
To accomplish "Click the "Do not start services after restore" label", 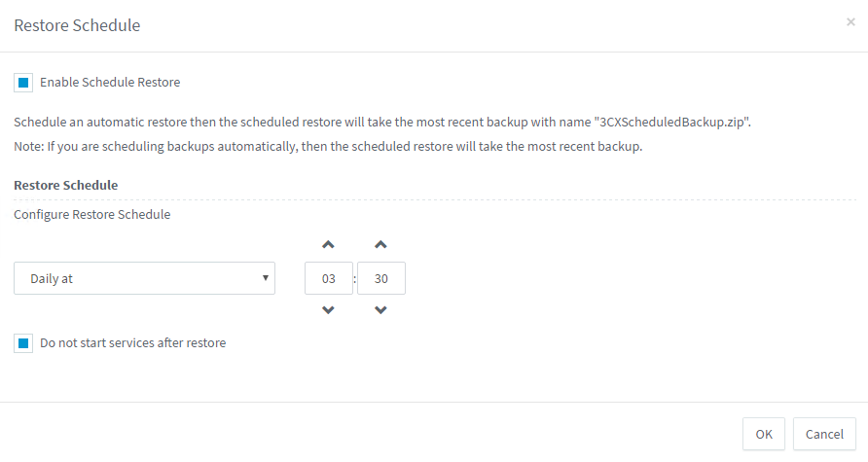I will point(132,343).
